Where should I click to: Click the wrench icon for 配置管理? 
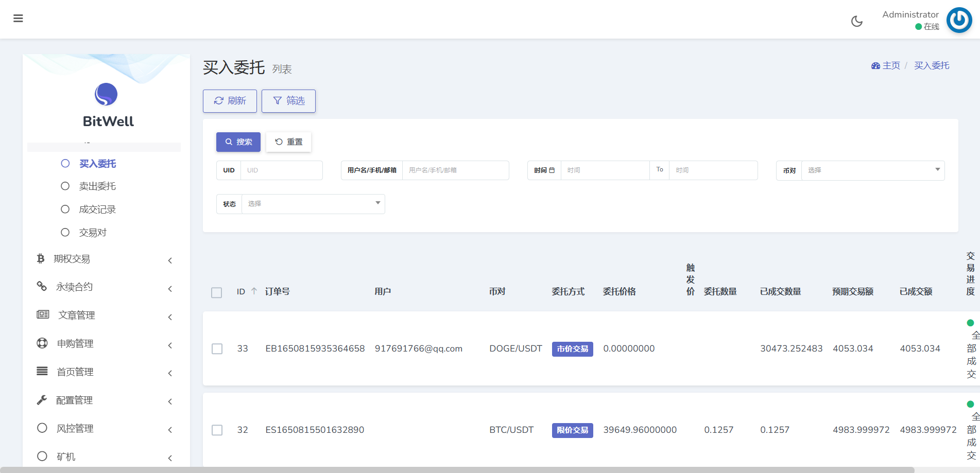click(x=42, y=400)
